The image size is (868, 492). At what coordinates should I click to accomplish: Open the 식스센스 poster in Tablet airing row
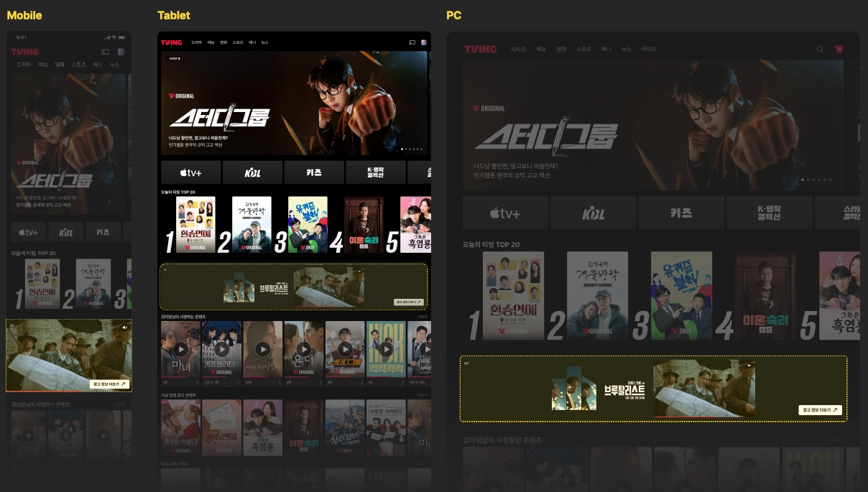pos(346,428)
